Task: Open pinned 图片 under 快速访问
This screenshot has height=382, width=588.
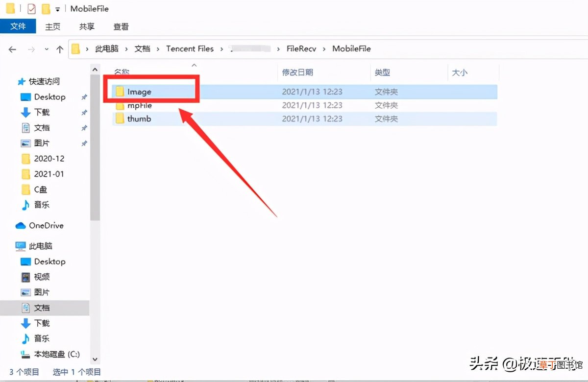Action: pos(42,143)
